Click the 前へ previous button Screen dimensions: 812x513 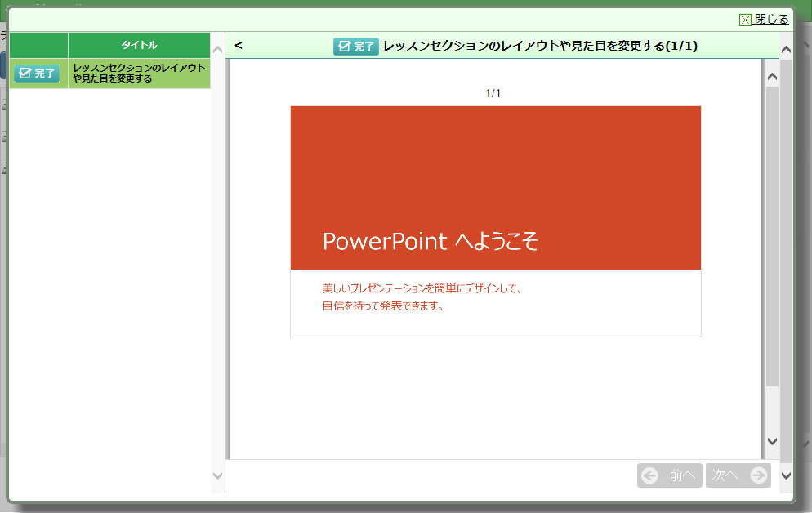click(670, 475)
